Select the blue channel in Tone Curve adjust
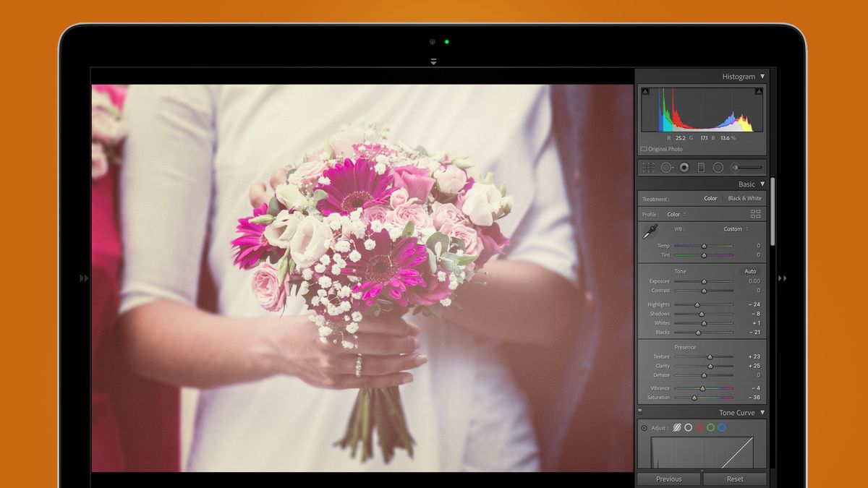868x488 pixels. pos(721,427)
